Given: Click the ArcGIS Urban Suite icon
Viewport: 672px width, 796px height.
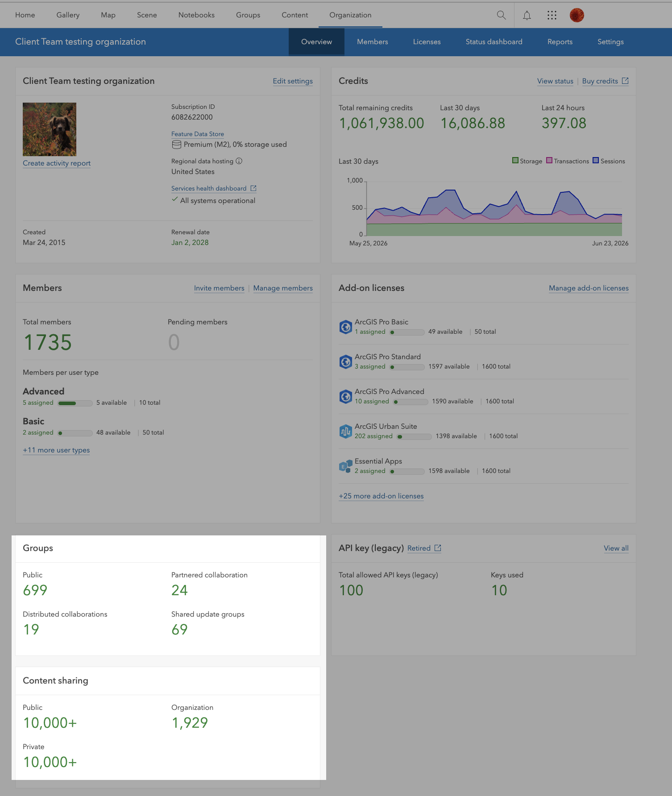Looking at the screenshot, I should pyautogui.click(x=345, y=431).
